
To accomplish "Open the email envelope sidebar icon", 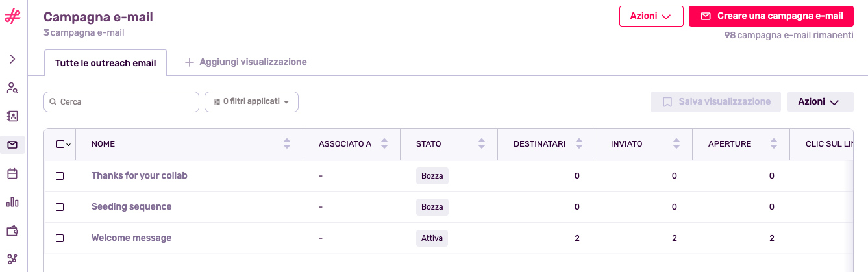I will coord(12,145).
